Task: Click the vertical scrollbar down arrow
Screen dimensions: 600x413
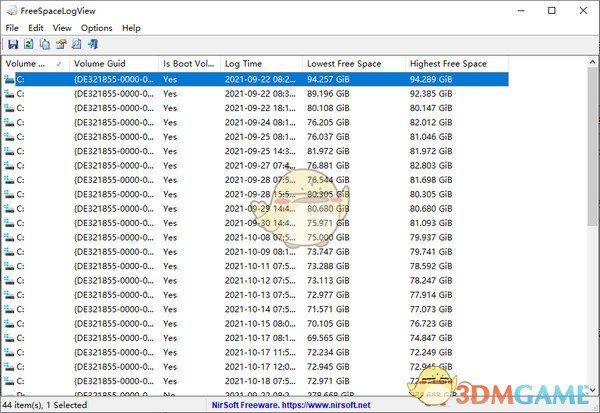Action: (592, 390)
